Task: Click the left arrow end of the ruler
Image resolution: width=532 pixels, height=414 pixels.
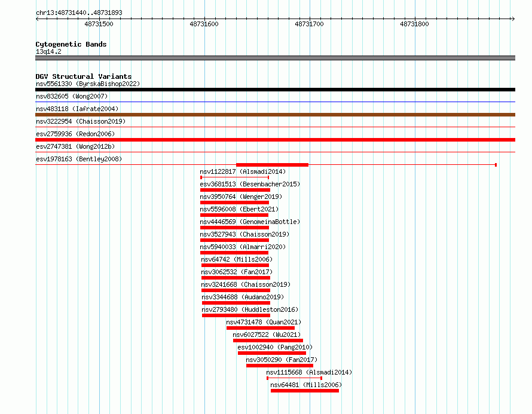Action: (x=37, y=19)
